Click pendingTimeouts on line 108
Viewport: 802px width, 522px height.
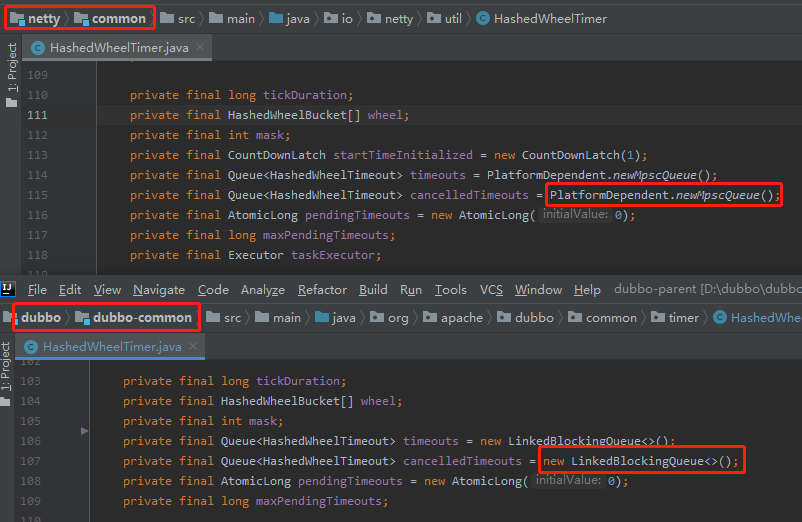click(x=350, y=481)
